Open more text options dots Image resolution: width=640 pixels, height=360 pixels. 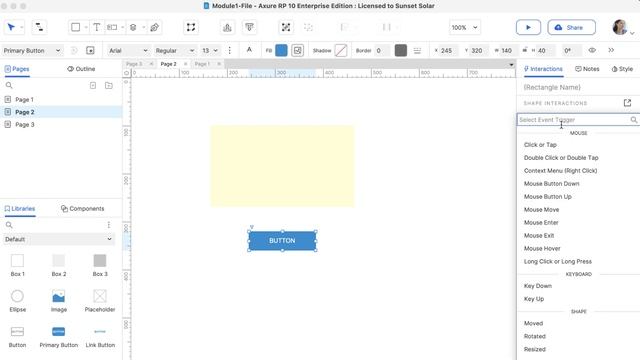(229, 50)
